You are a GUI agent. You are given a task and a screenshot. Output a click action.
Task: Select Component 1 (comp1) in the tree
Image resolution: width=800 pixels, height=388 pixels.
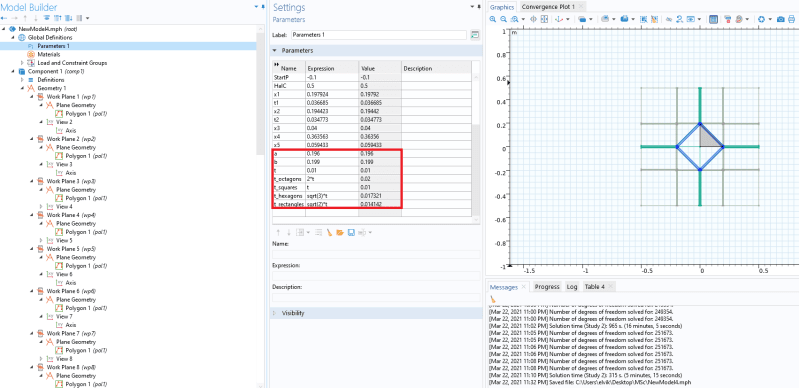pyautogui.click(x=56, y=71)
